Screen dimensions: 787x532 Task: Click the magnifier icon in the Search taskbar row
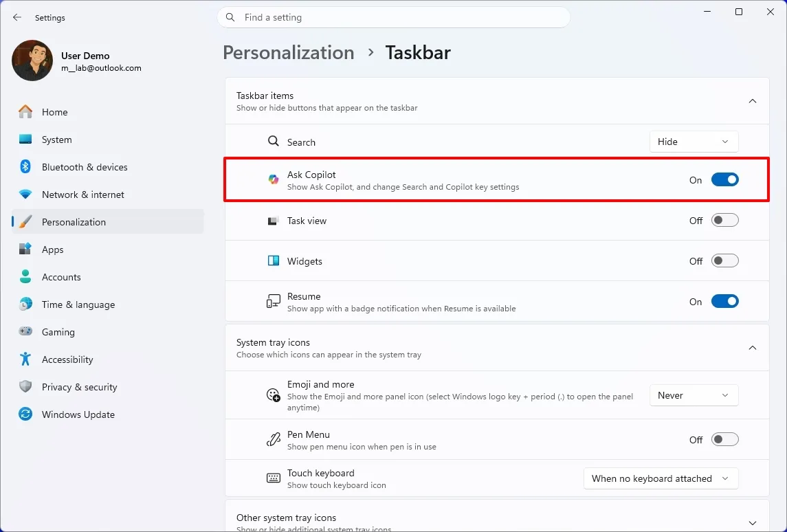273,141
